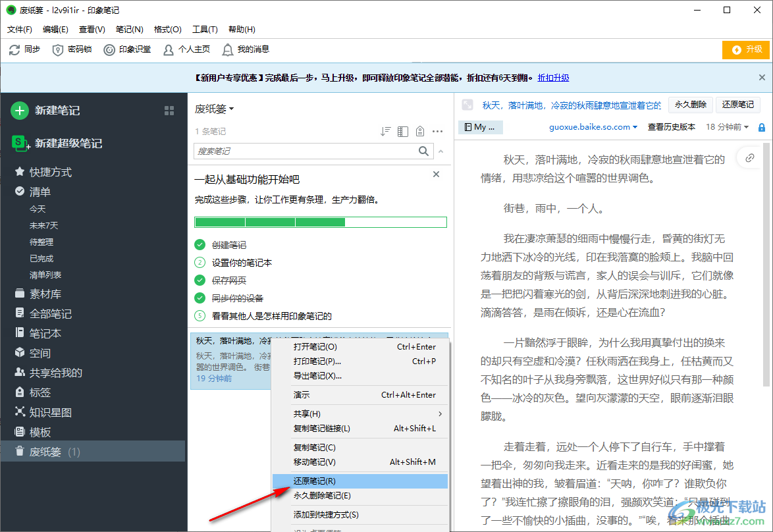Select 废纸篓 trash in sidebar
Viewport: 773px width, 532px height.
click(93, 451)
